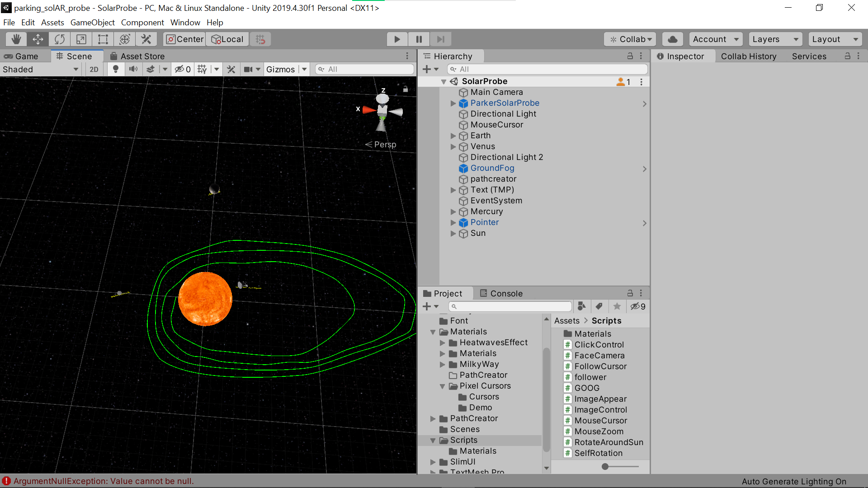Click the Pause button

[419, 39]
